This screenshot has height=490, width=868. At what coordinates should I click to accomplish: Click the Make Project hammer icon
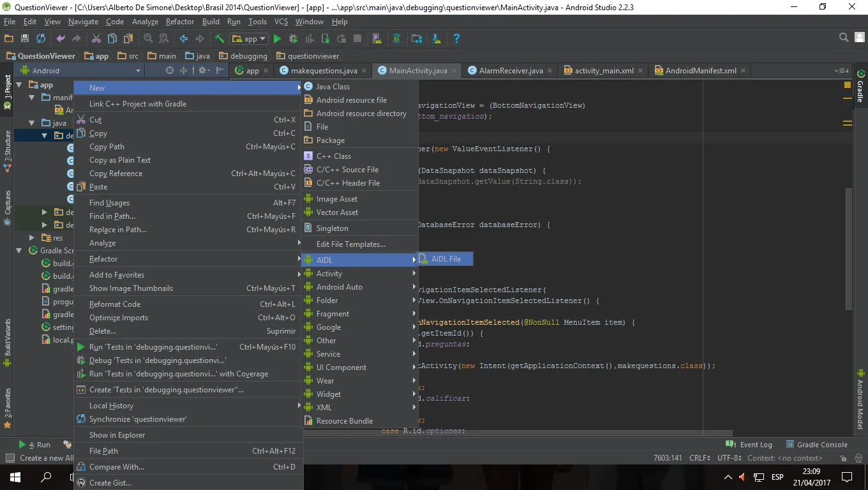coord(220,39)
